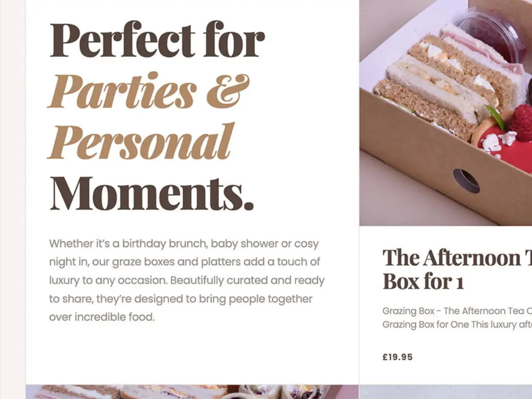Click the 'Perfect for' heading line
532x399 pixels.
[x=157, y=40]
